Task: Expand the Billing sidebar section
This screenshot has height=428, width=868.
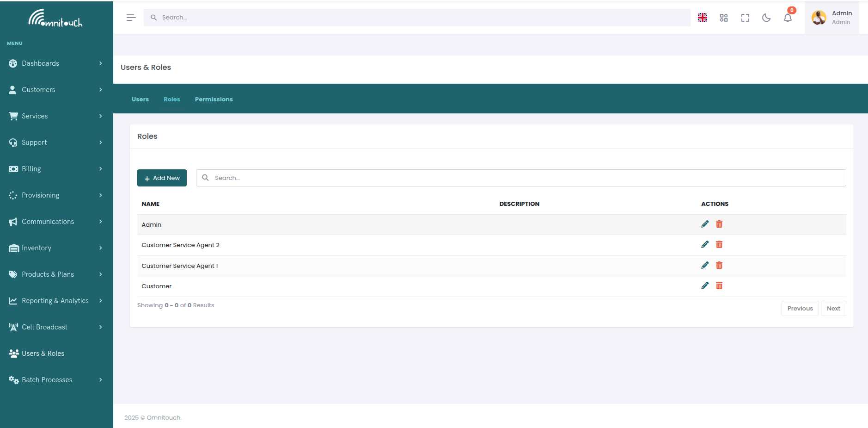Action: point(31,168)
